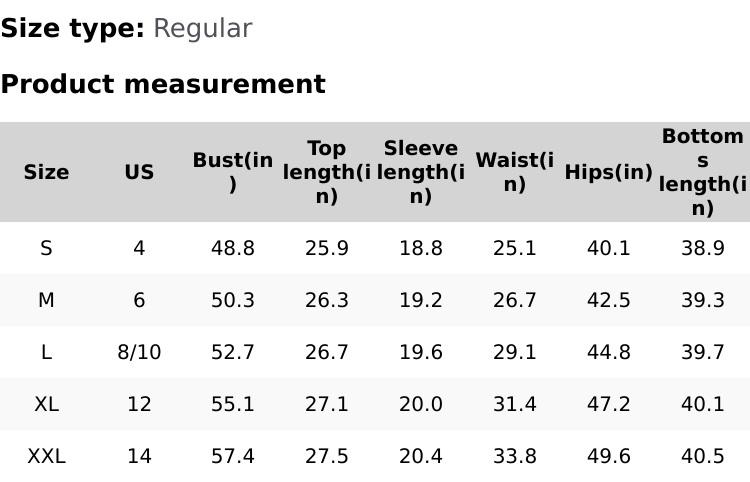Click the Regular size type value
750x482 pixels.
pos(202,29)
